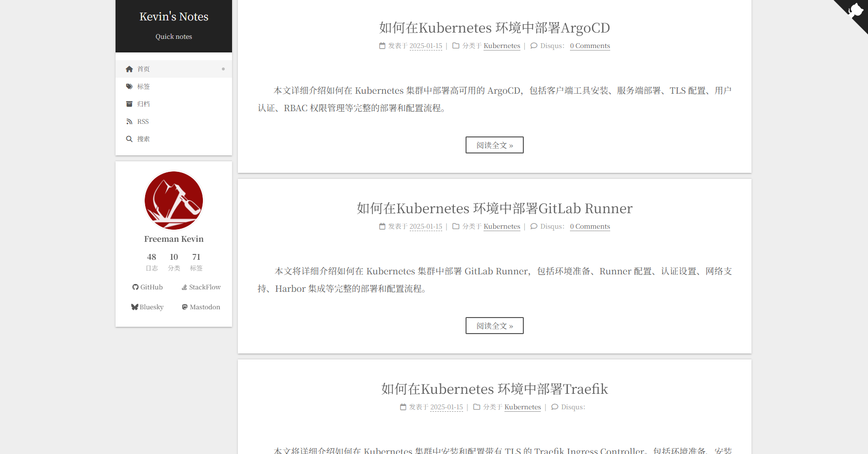The width and height of the screenshot is (868, 454).
Task: Click the calendar icon on Traefik post
Action: click(x=403, y=407)
